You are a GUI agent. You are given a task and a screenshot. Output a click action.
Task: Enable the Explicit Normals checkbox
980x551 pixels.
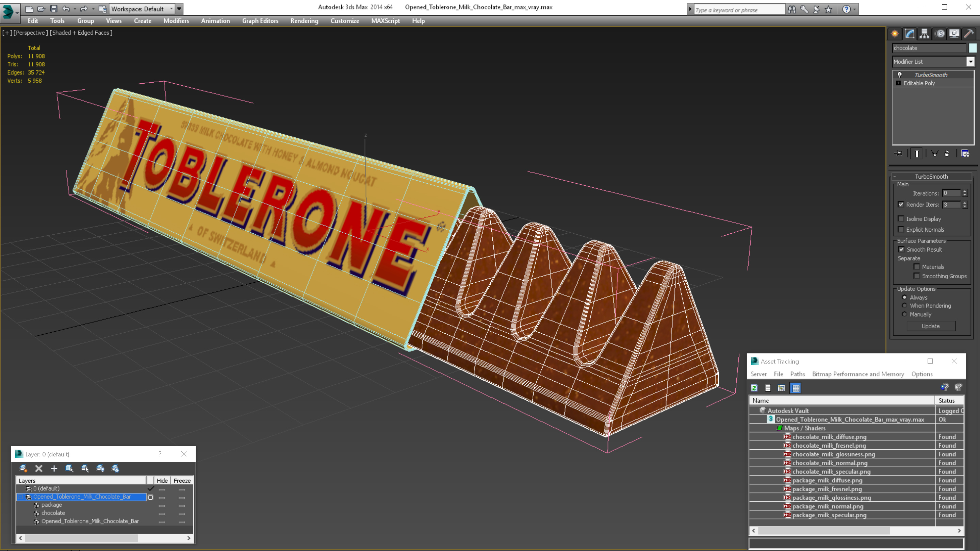pyautogui.click(x=901, y=229)
